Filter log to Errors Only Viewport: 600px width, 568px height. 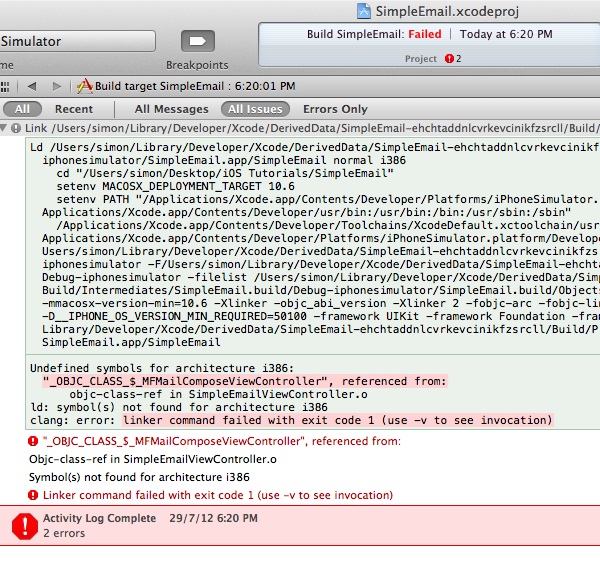click(x=335, y=109)
